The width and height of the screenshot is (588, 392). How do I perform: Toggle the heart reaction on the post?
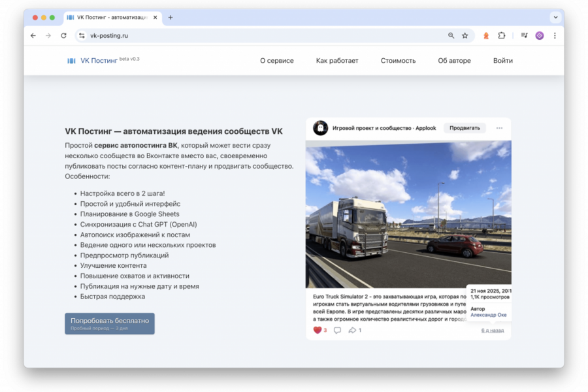point(316,330)
